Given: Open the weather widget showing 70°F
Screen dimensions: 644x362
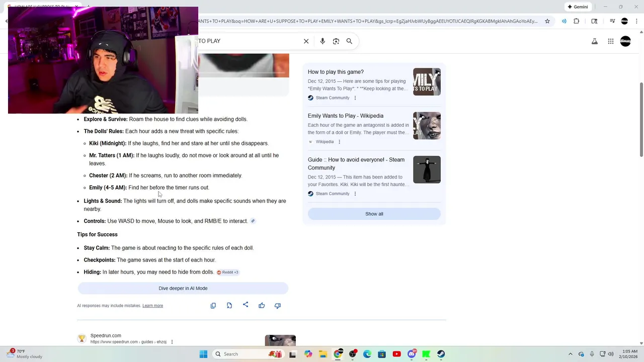Looking at the screenshot, I should tap(24, 354).
